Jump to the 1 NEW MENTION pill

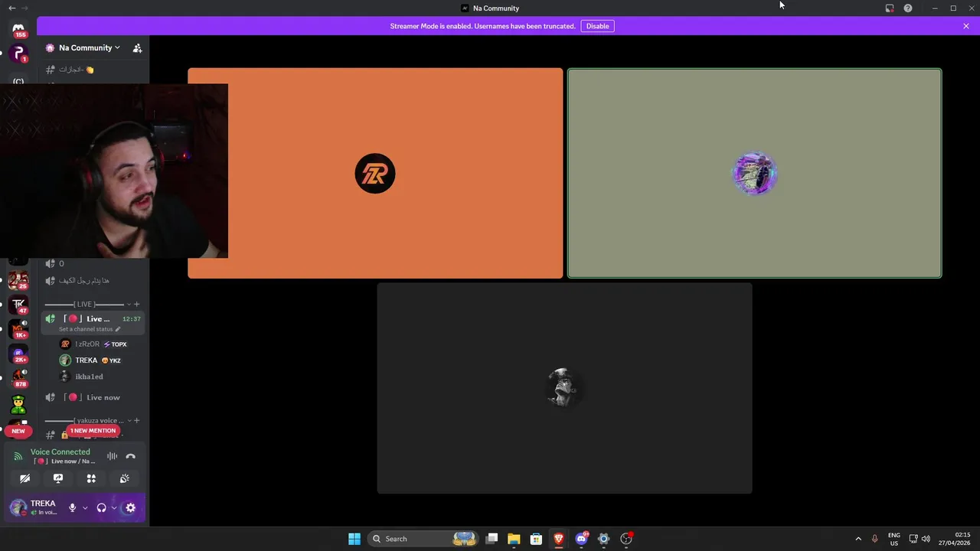(x=93, y=431)
